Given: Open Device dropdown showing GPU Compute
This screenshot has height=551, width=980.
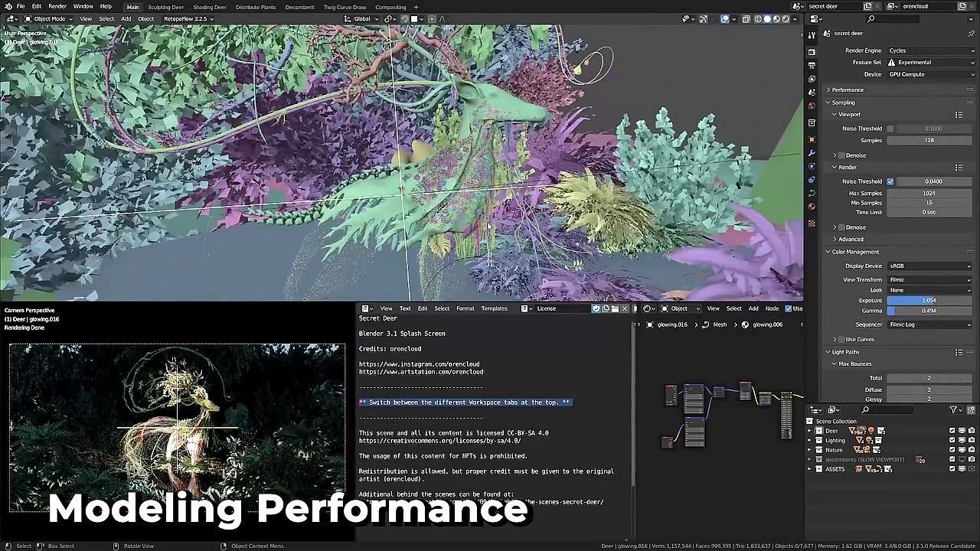Looking at the screenshot, I should tap(931, 74).
